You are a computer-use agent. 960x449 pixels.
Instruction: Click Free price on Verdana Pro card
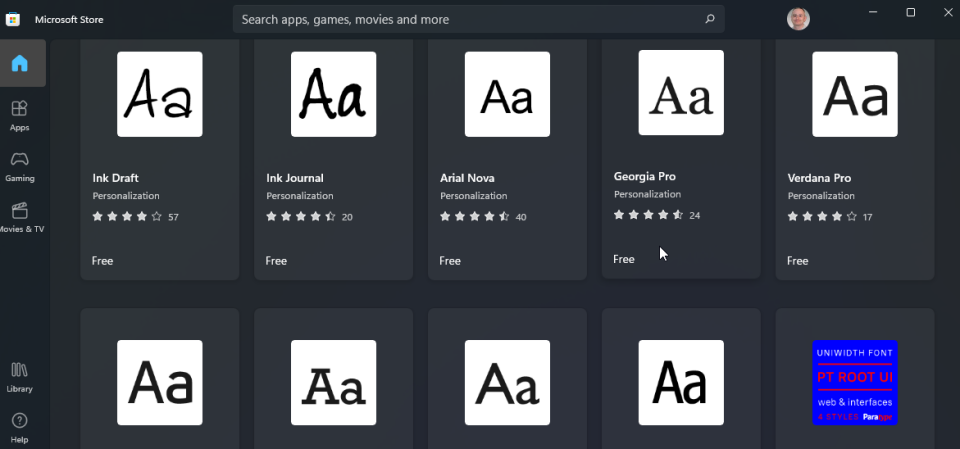[x=798, y=261]
